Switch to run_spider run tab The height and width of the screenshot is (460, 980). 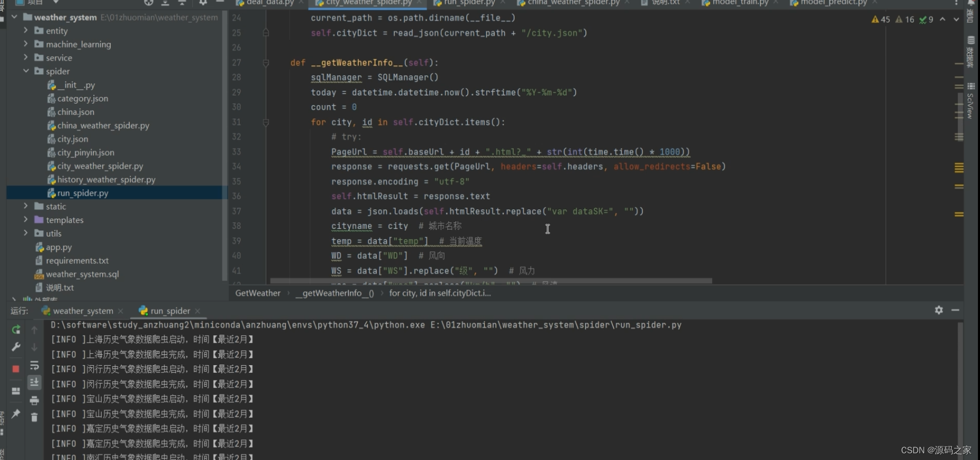pyautogui.click(x=164, y=310)
